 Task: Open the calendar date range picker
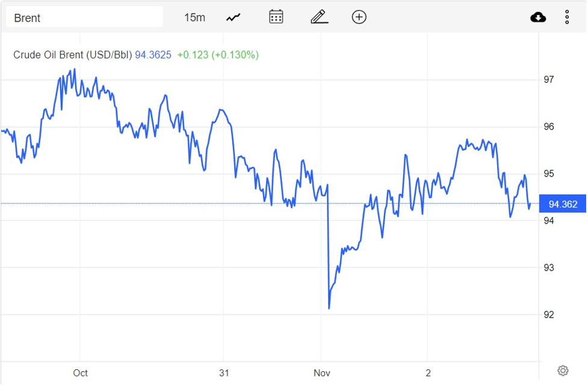[x=276, y=17]
